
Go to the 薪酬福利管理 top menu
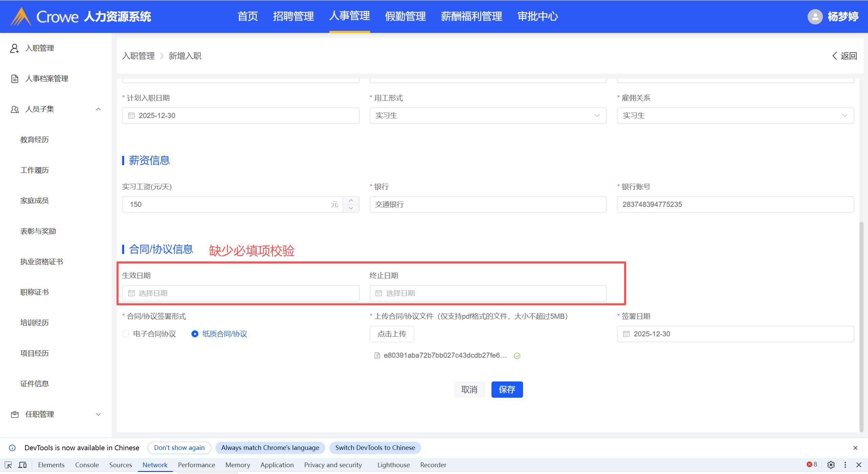pos(471,16)
